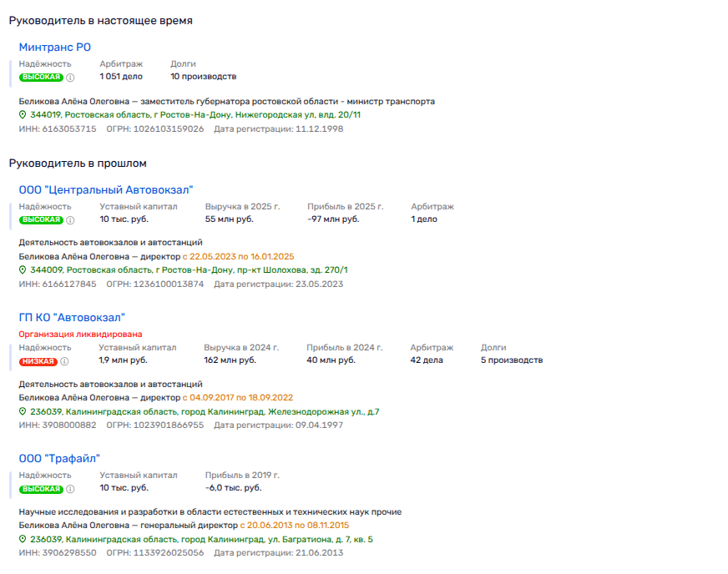This screenshot has width=728, height=574.
Task: Click the red НИЗКАЯ reliability badge
Action: [38, 361]
